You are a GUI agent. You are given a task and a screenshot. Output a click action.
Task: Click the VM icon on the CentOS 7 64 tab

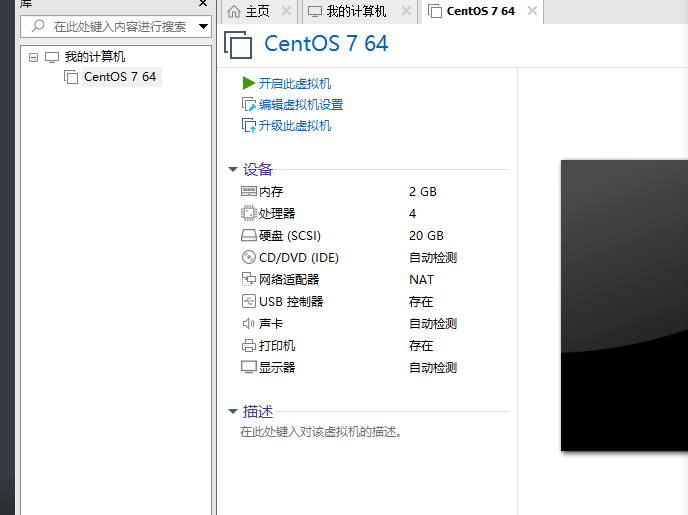(435, 11)
